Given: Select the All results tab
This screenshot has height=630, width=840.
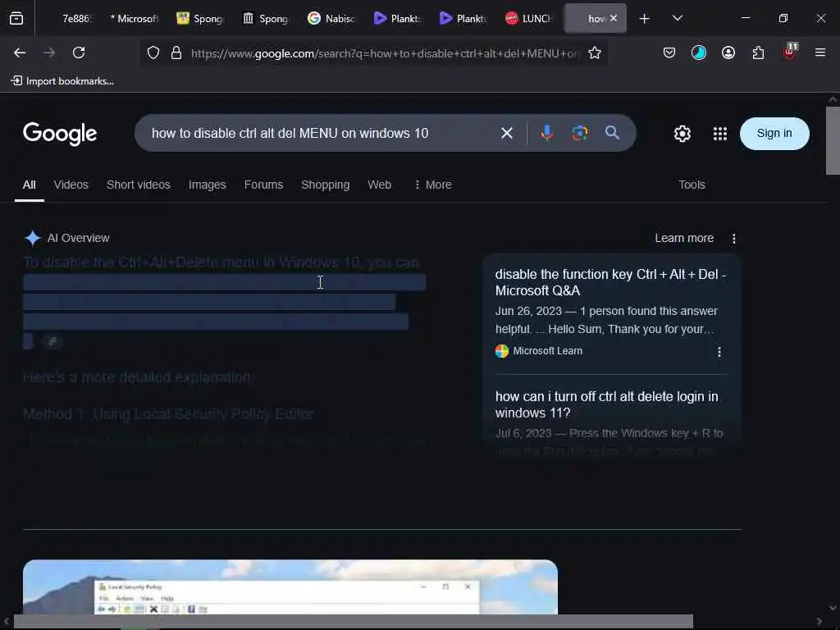Looking at the screenshot, I should tap(29, 185).
